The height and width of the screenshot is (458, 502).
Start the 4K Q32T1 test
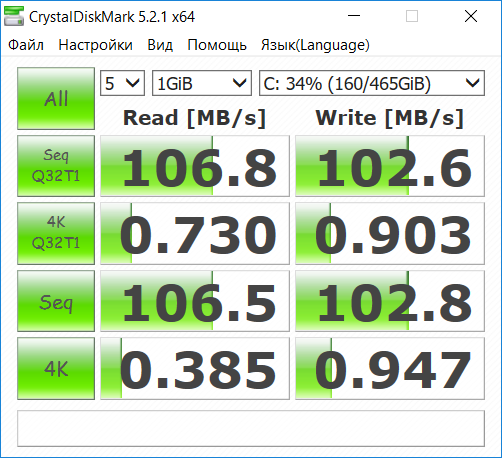click(56, 233)
